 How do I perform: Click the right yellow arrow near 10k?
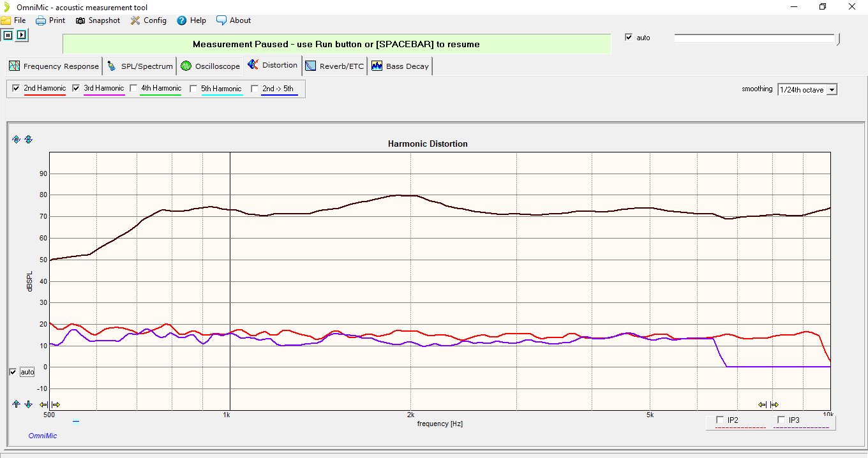[x=774, y=404]
